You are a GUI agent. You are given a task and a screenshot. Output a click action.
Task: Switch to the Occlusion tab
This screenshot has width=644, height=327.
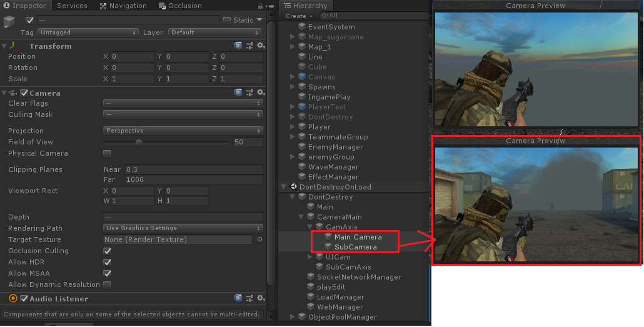[180, 6]
